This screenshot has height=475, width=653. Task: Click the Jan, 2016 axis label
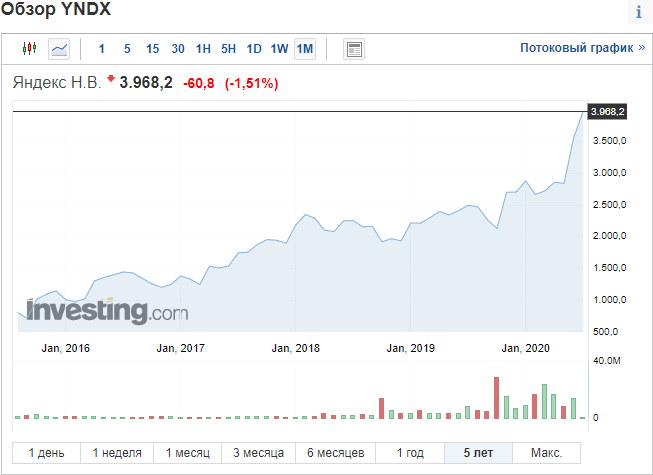[66, 348]
